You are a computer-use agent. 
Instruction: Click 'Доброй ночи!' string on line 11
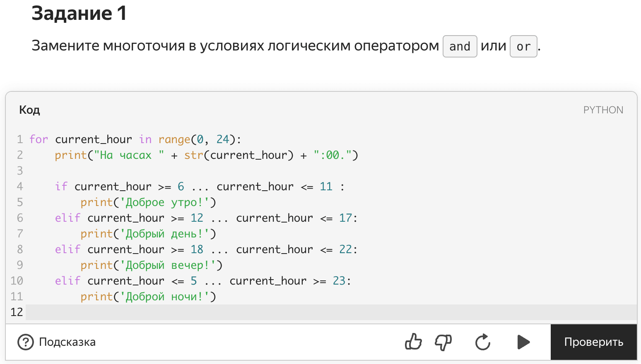pyautogui.click(x=164, y=297)
